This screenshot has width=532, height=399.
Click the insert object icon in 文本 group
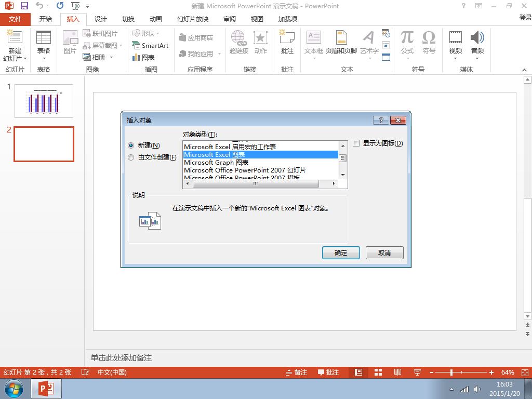(386, 57)
